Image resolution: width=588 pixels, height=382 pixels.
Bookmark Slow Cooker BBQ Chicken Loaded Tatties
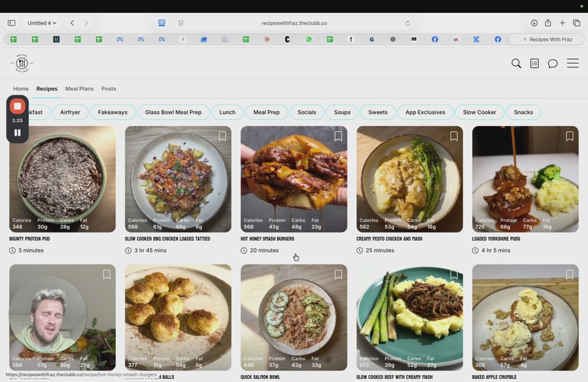pyautogui.click(x=222, y=136)
